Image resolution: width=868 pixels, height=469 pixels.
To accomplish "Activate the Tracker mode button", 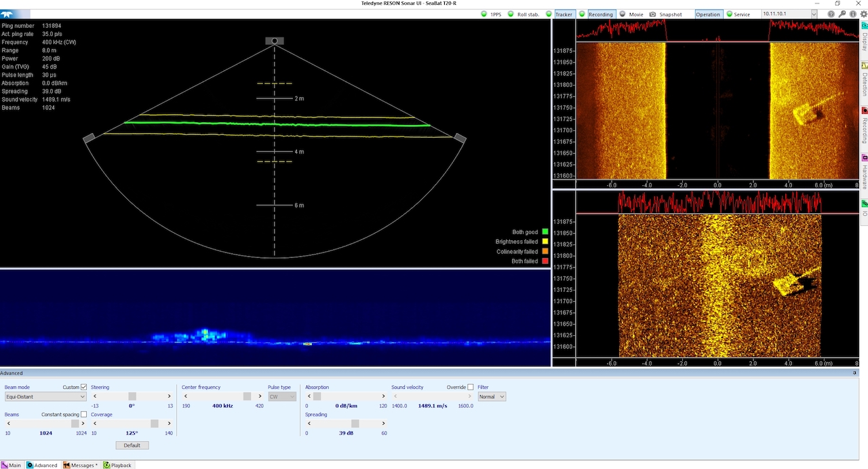I will coord(564,14).
